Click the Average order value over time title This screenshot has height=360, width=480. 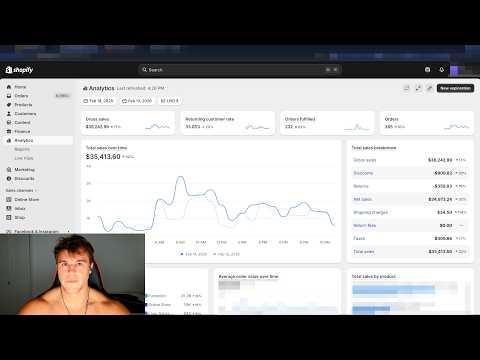click(248, 276)
